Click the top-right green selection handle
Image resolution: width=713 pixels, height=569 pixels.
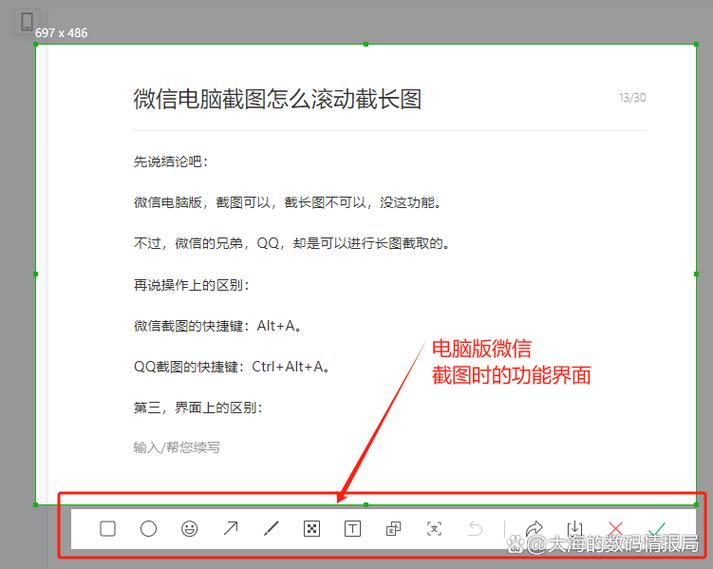point(696,44)
